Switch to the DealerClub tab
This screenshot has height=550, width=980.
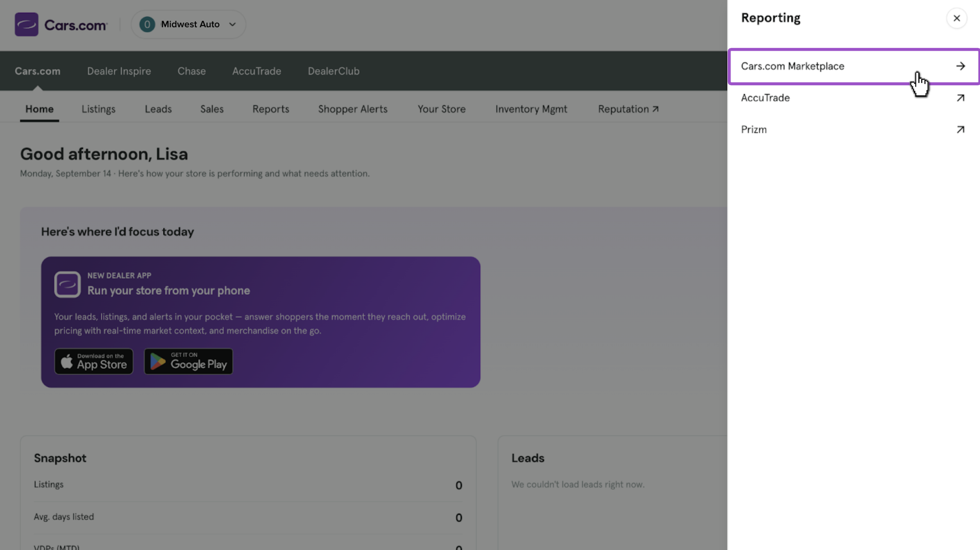click(333, 71)
